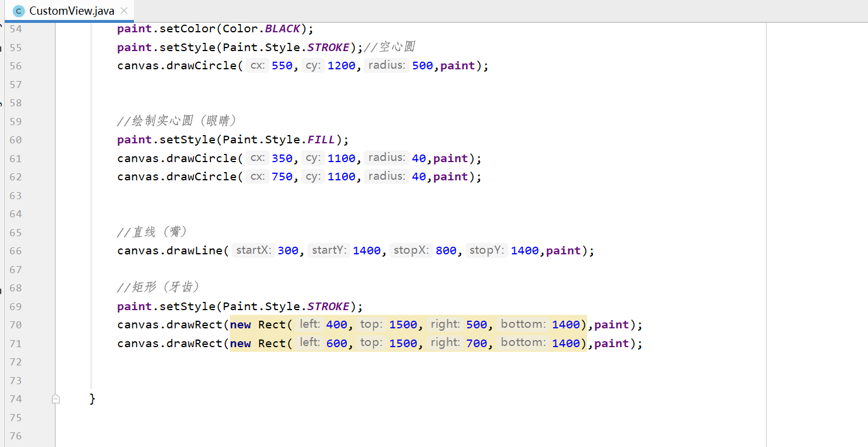Click line number 63 in the gutter

click(x=15, y=196)
